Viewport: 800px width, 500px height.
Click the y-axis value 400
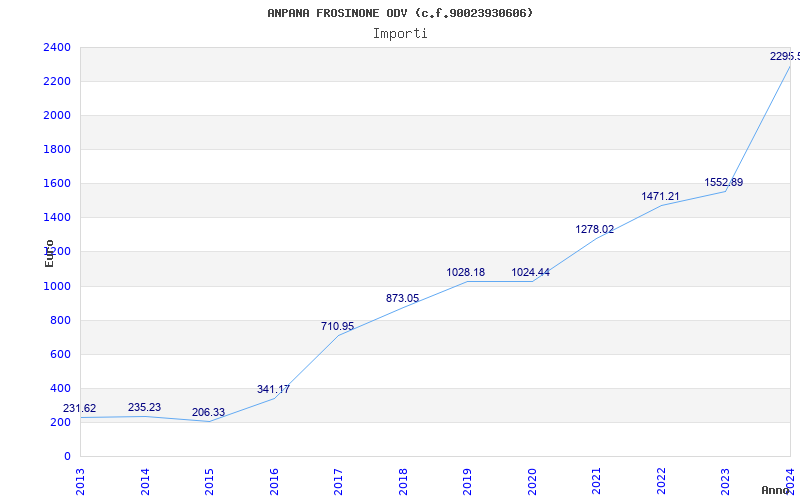pyautogui.click(x=60, y=388)
